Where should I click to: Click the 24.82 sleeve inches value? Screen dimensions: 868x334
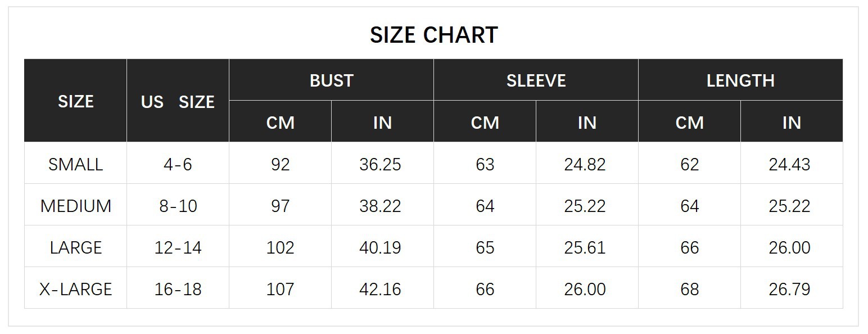click(585, 164)
